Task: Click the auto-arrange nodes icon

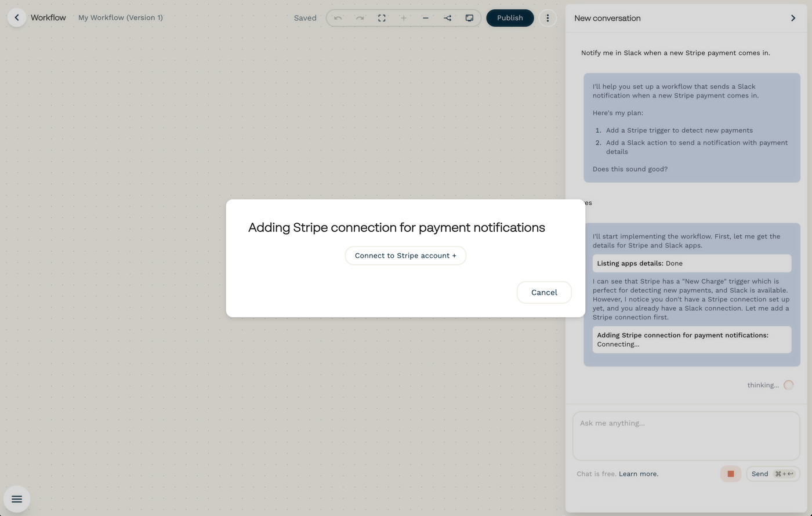Action: click(x=448, y=18)
